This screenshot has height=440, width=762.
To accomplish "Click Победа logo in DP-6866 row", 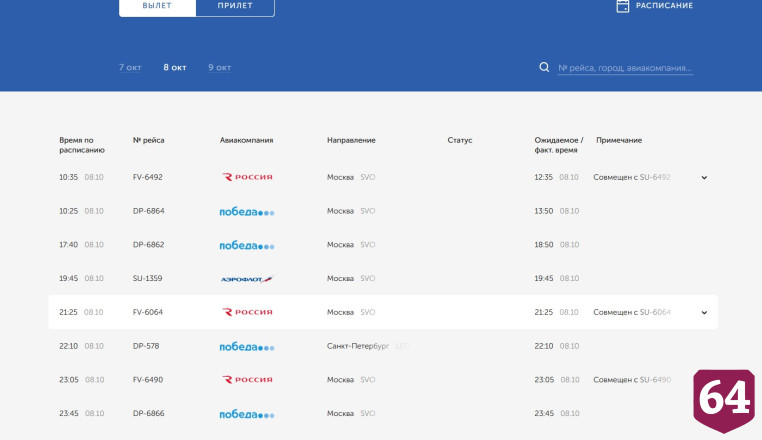I will (247, 414).
